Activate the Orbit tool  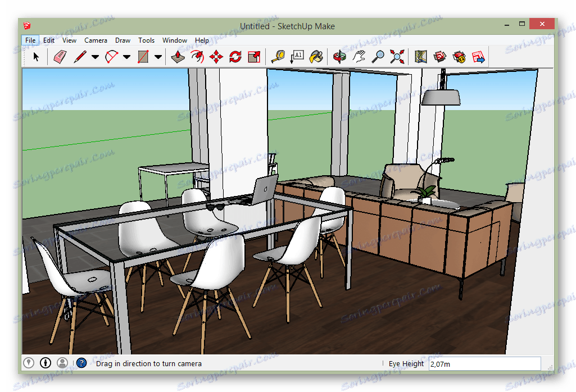(x=339, y=57)
